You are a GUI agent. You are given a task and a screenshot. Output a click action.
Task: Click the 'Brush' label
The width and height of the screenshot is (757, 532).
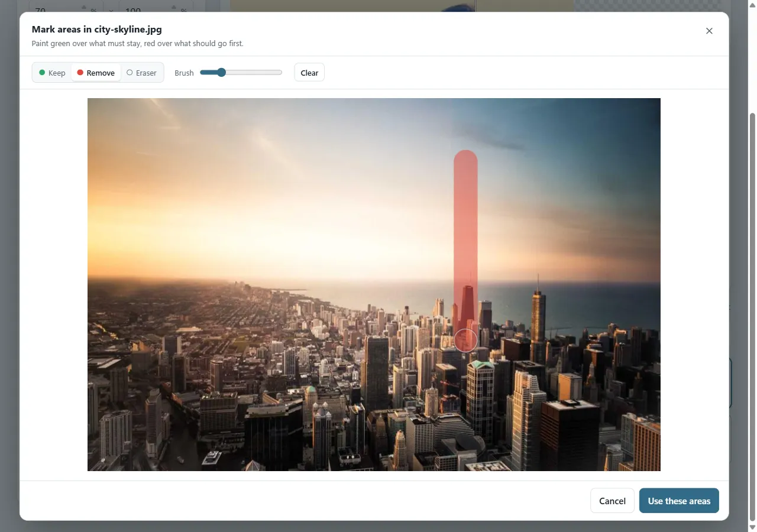coord(184,73)
